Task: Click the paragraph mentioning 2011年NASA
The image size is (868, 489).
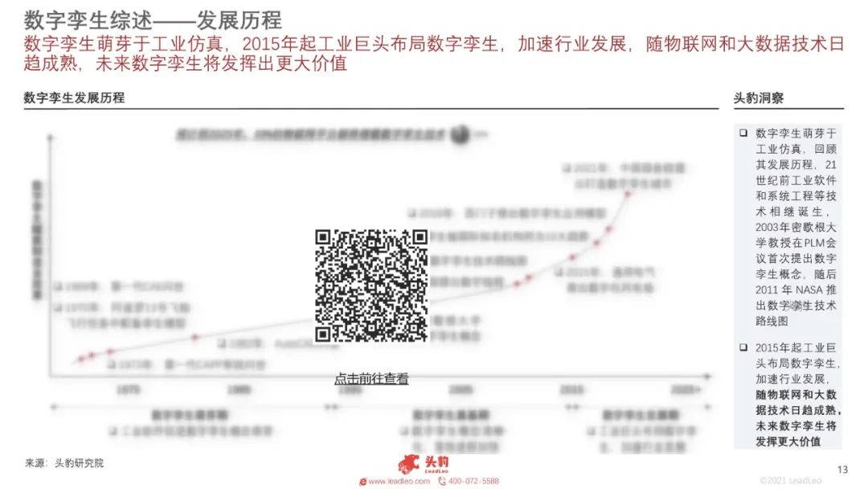Action: 796,227
